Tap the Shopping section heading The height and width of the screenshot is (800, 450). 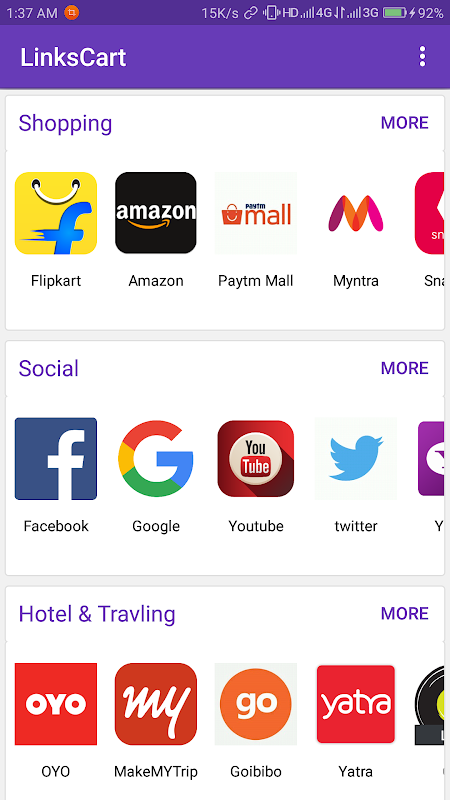click(65, 123)
